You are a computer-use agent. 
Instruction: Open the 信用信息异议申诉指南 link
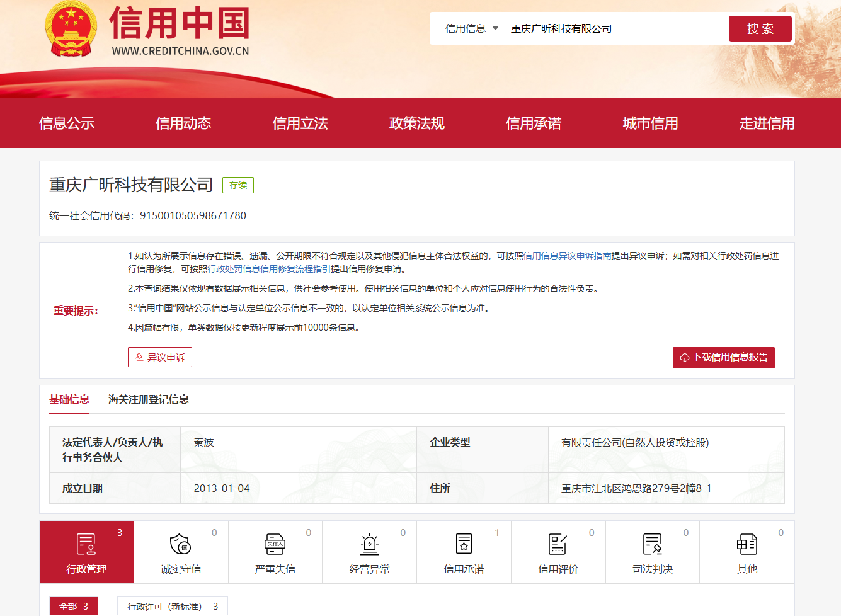pos(568,256)
